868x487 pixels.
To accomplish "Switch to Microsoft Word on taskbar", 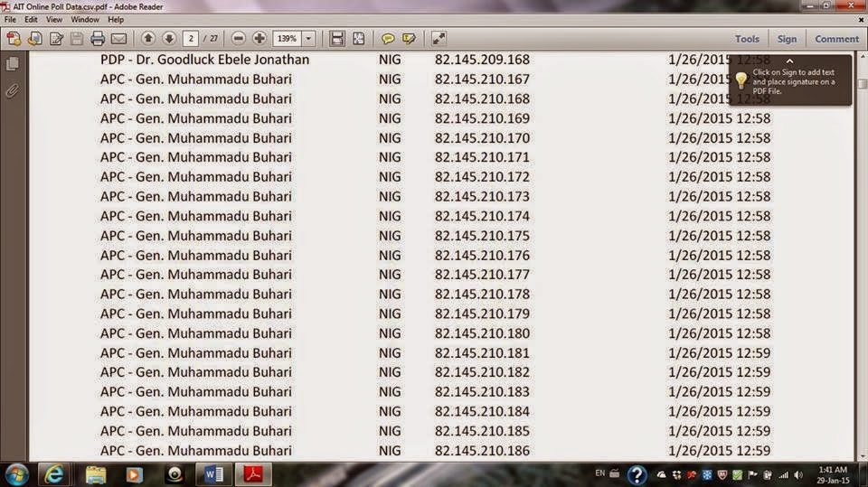I will click(213, 475).
